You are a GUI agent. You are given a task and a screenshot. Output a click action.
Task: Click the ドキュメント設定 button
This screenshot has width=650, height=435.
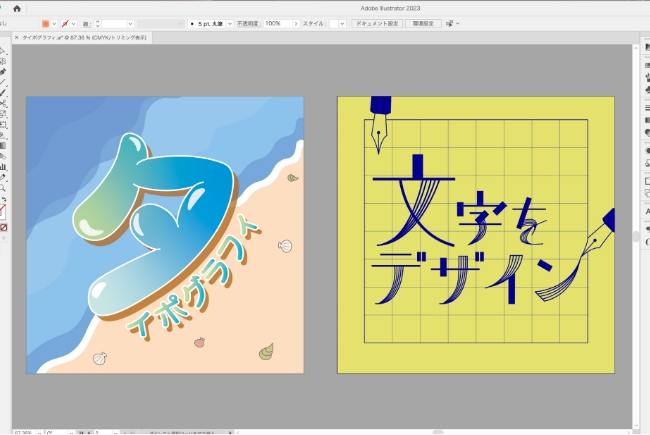pyautogui.click(x=376, y=23)
